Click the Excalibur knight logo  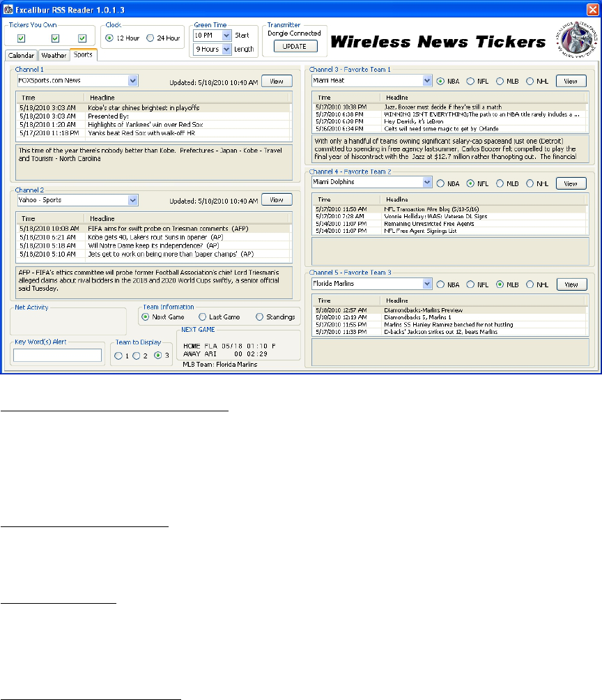point(576,39)
